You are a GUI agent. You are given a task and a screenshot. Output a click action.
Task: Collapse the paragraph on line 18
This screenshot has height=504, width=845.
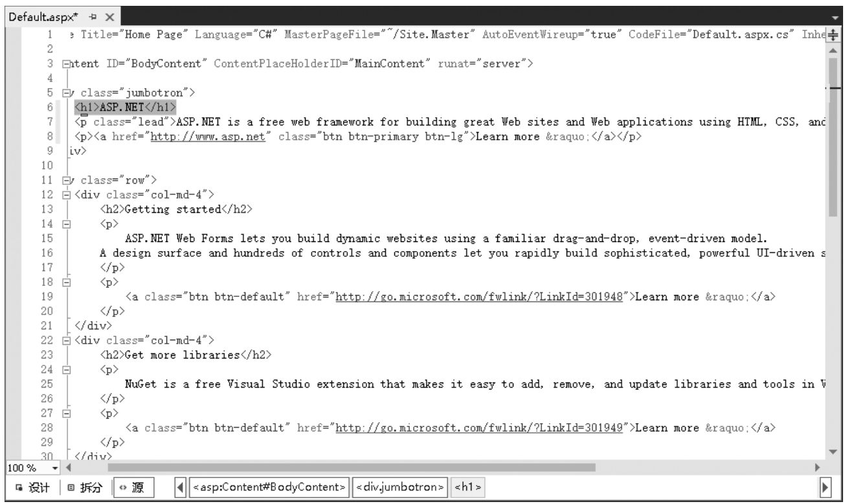pos(65,282)
